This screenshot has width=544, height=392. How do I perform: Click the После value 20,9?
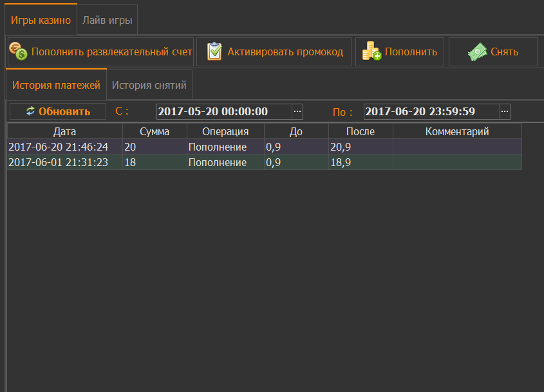coord(361,147)
